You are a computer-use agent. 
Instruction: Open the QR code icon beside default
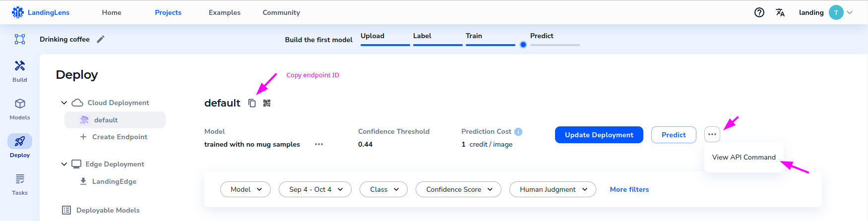click(267, 103)
